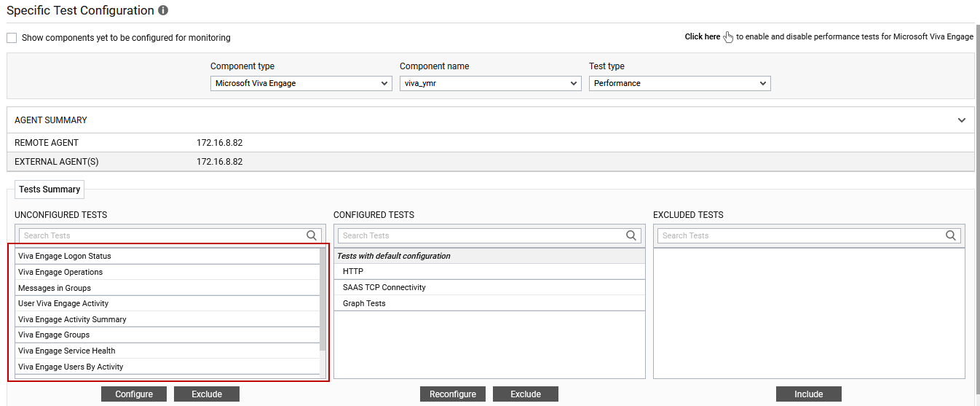Image resolution: width=980 pixels, height=406 pixels.
Task: Open the Component name dropdown
Action: (x=491, y=83)
